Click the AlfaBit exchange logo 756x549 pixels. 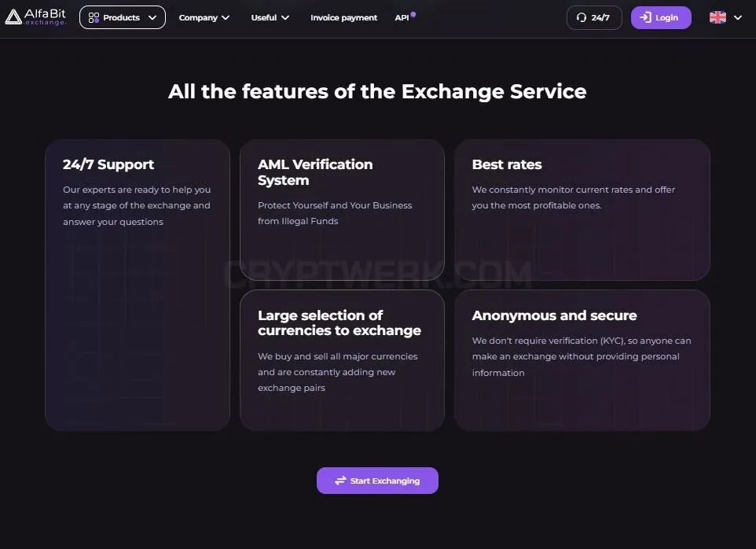tap(35, 17)
